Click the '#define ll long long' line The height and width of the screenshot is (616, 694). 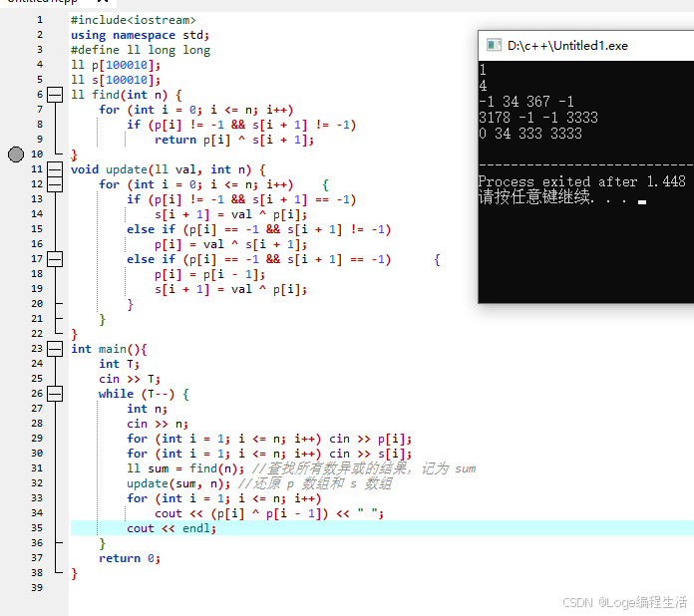click(x=141, y=50)
